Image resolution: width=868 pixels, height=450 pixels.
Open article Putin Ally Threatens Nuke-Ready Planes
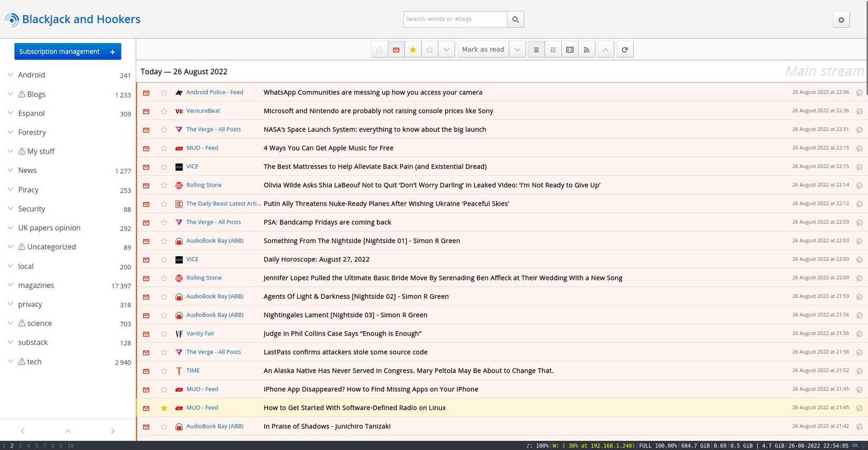pos(386,203)
